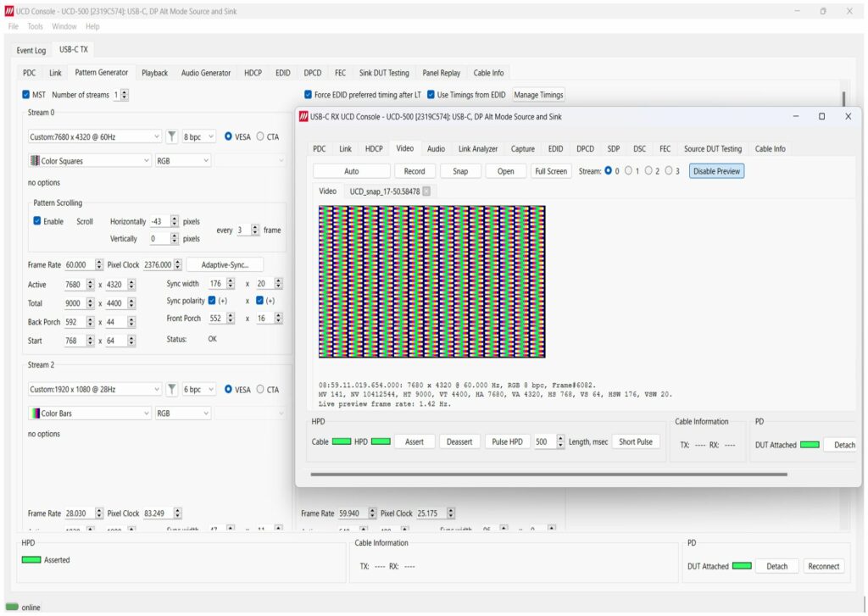Open the Stream 0 RGB color format dropdown
Viewport: 868px width, 616px height.
tap(182, 161)
